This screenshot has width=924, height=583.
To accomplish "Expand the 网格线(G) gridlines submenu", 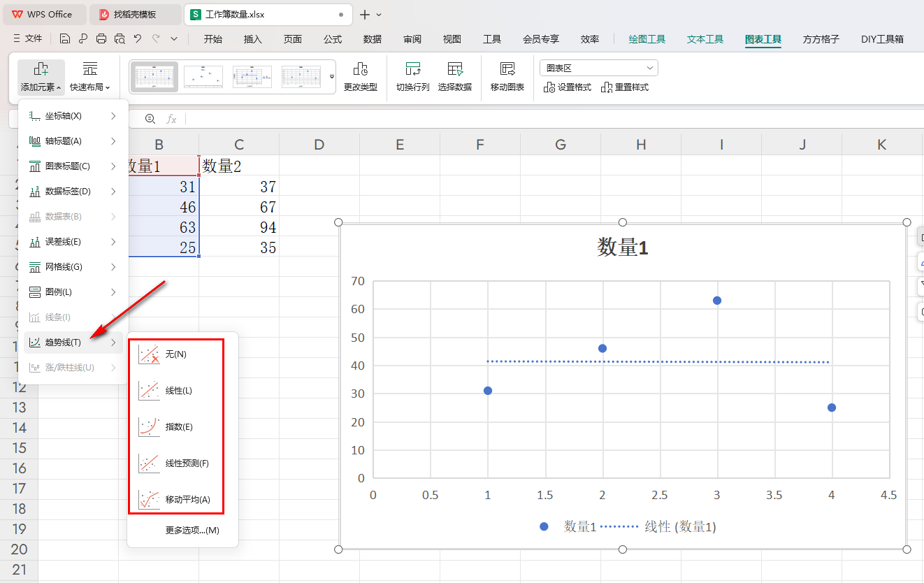I will [73, 267].
